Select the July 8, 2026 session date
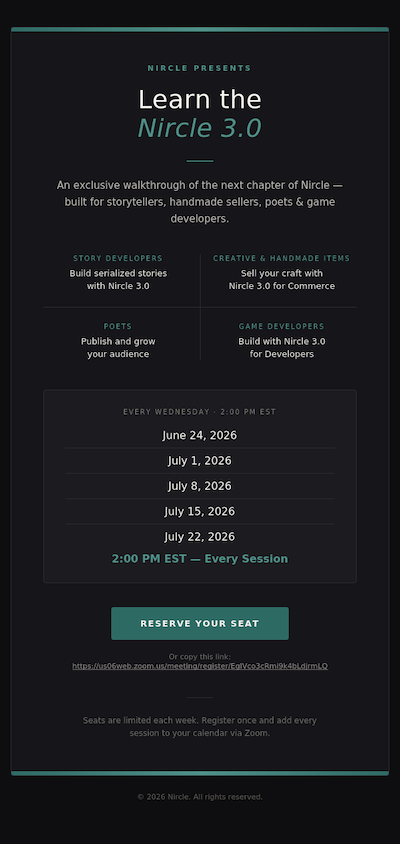Viewport: 400px width, 844px height. [x=200, y=486]
